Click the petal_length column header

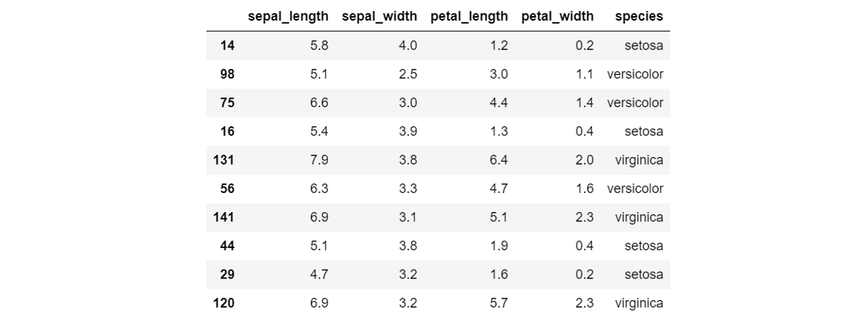(x=469, y=16)
